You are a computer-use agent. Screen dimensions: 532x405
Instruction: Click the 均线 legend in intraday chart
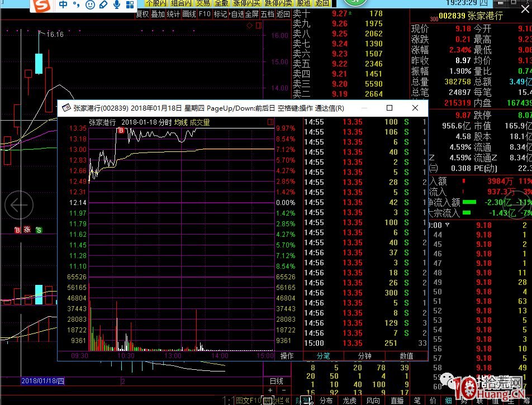click(180, 122)
